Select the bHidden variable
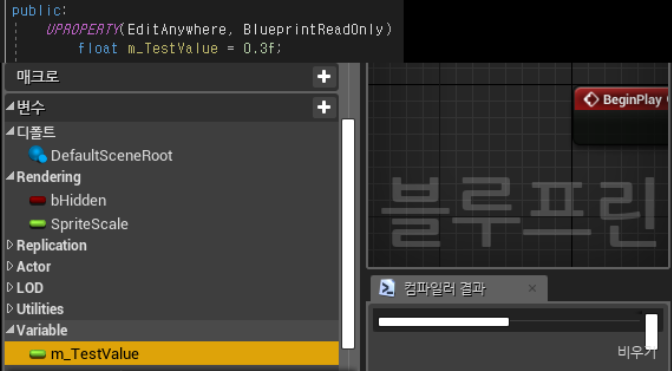The height and width of the screenshot is (371, 672). (78, 200)
